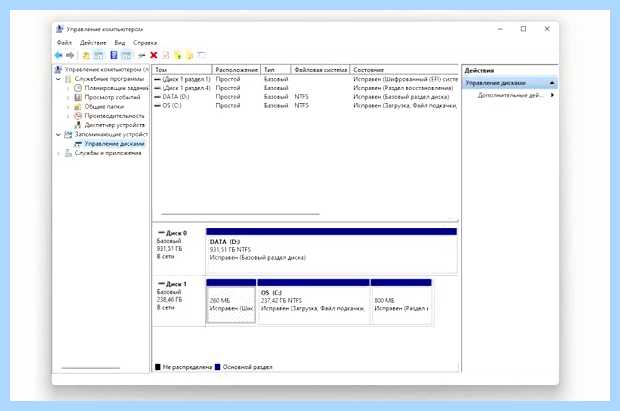Click the red X delete toolbar icon
This screenshot has height=411, width=620.
coord(154,55)
